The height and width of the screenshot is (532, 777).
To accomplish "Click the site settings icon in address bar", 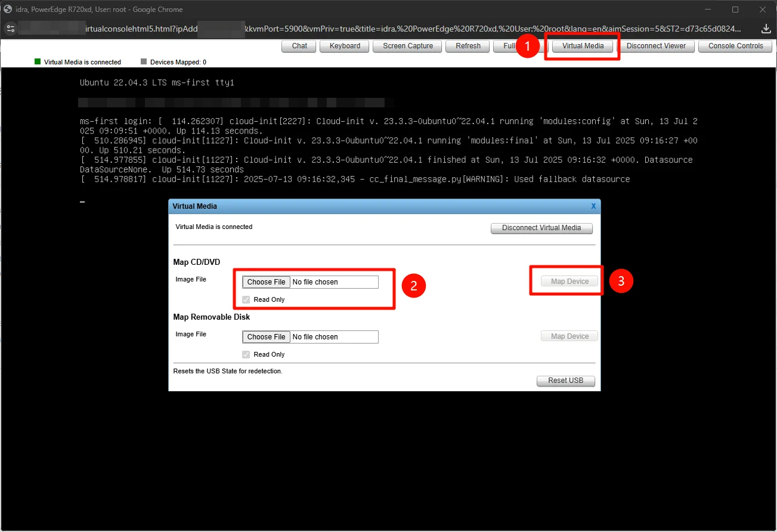I will [10, 29].
